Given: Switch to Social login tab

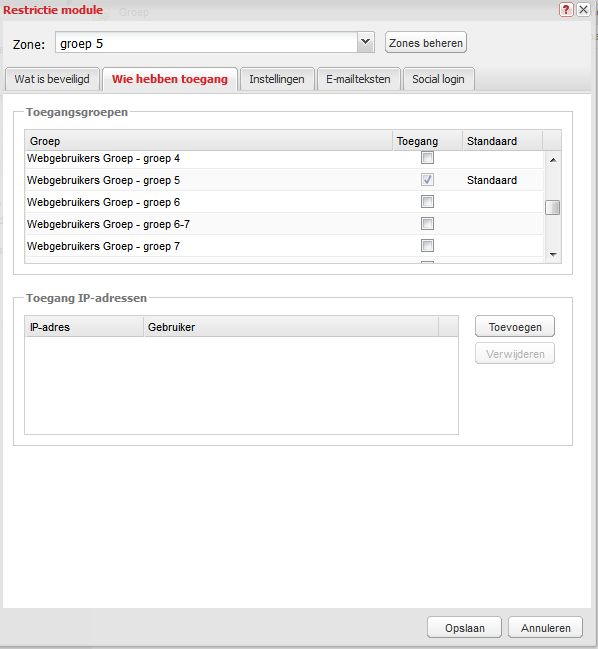Looking at the screenshot, I should pos(438,79).
